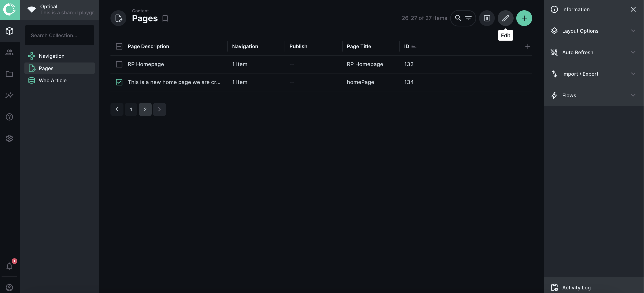Open the filter icon next to search
Screen dimensions: 644x293
[468, 18]
